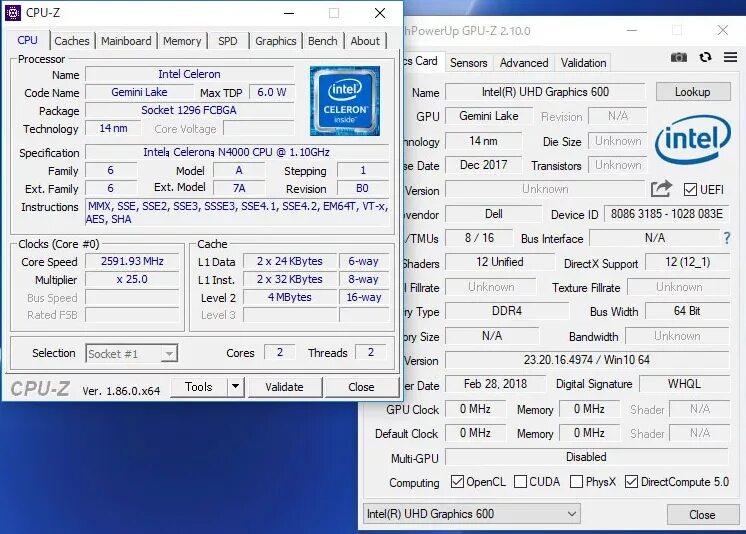Viewport: 746px width, 534px height.
Task: Click the Close button in GPU-Z
Action: click(702, 514)
